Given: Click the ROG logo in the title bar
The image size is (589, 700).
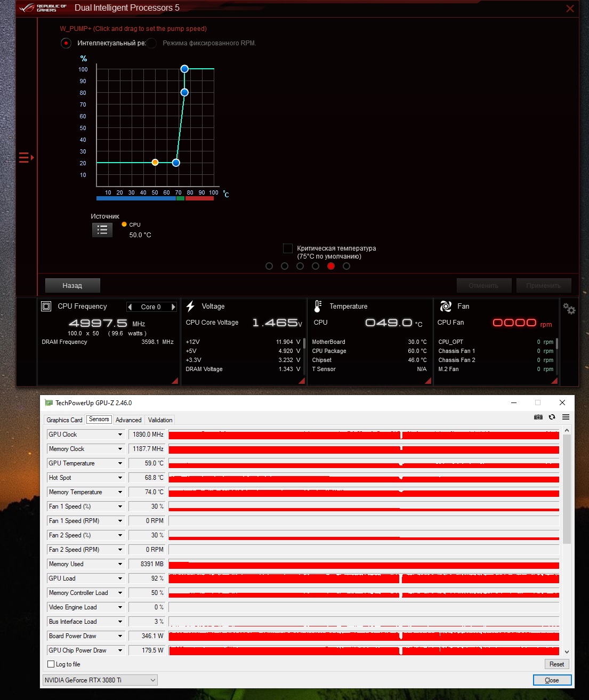Looking at the screenshot, I should click(27, 8).
